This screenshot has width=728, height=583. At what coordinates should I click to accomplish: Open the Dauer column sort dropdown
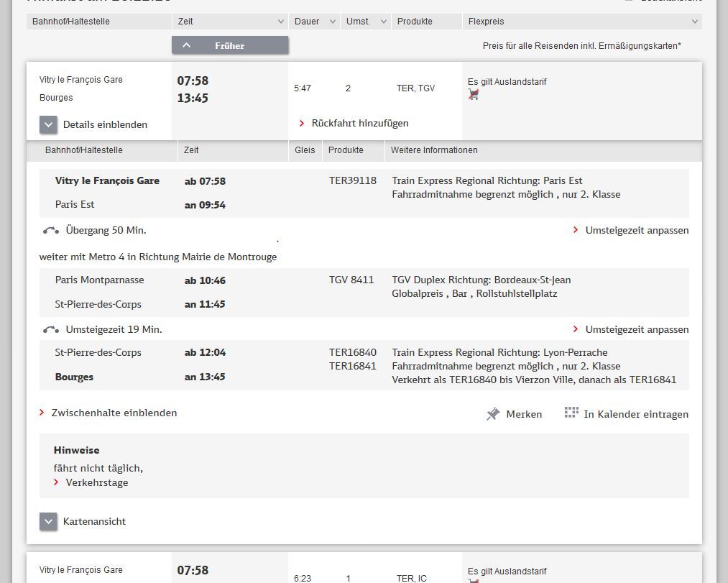pos(333,22)
